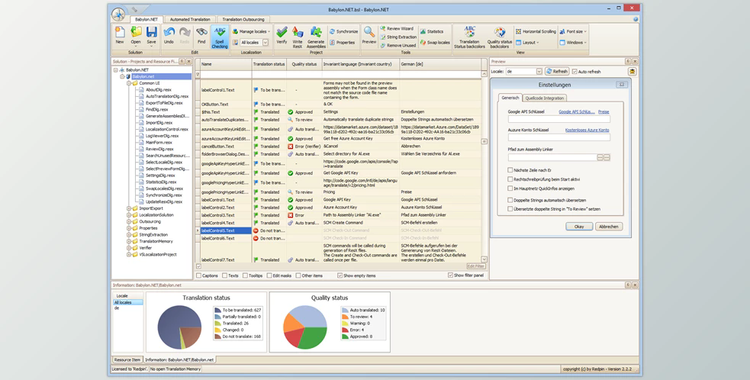Check 'Doppelte Strings automatisch übersetzen' option
Viewport: 750px width, 380px height.
pyautogui.click(x=510, y=200)
